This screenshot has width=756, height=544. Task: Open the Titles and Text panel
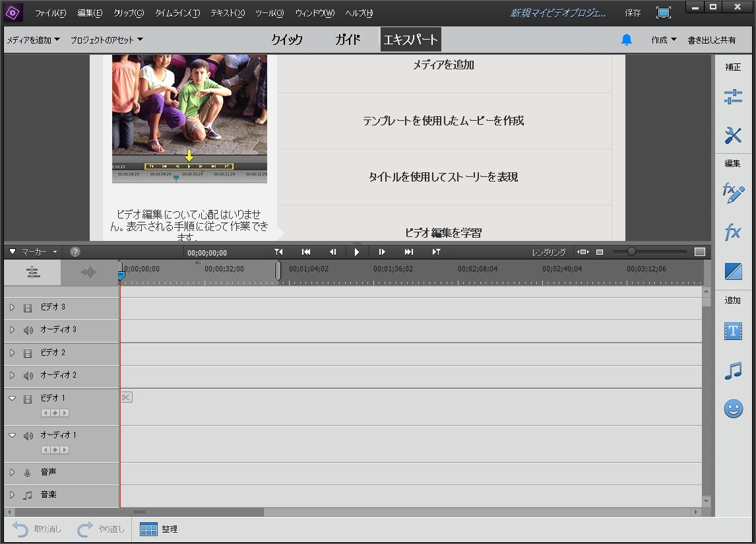pyautogui.click(x=733, y=331)
